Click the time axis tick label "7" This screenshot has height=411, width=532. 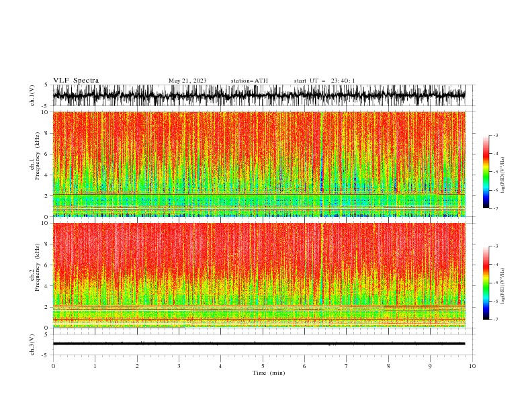click(347, 366)
